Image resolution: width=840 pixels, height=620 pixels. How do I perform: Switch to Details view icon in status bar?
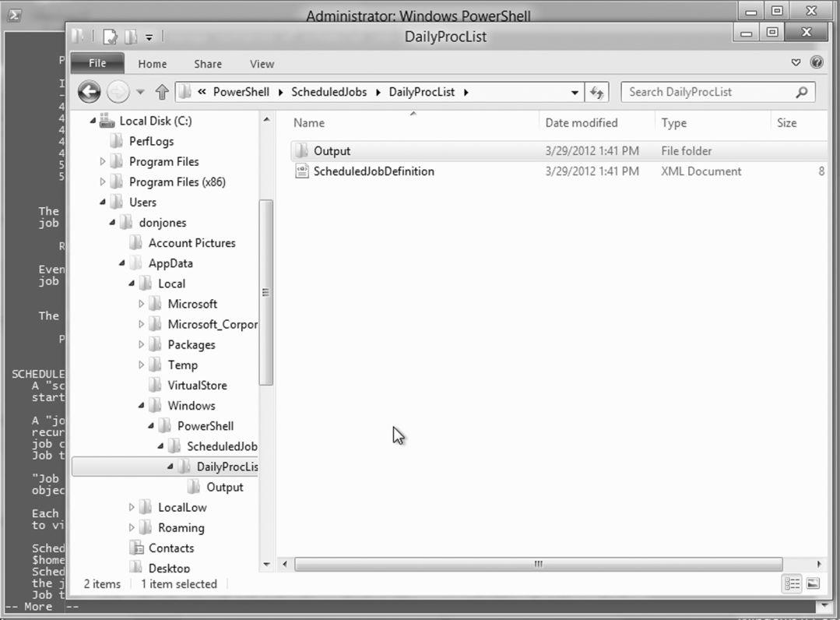[x=793, y=583]
